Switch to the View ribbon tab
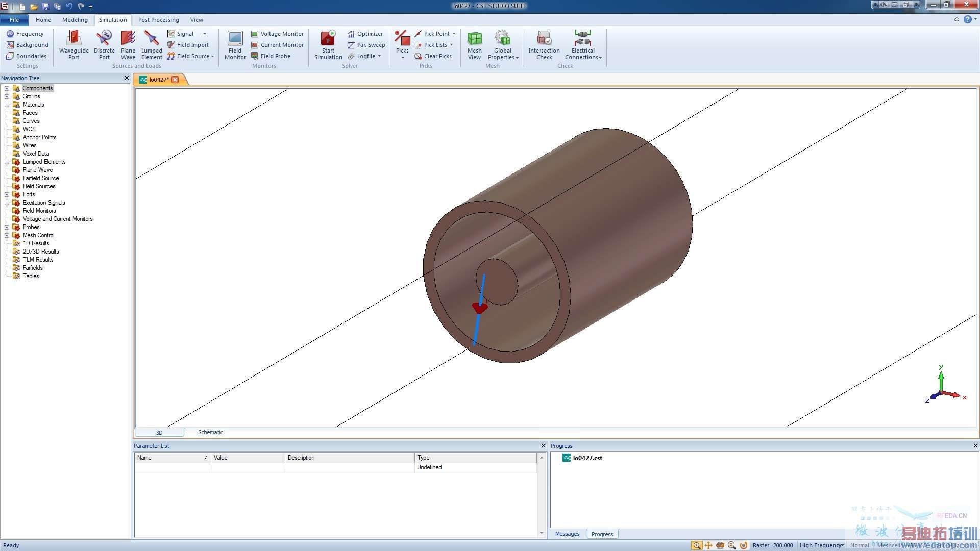The width and height of the screenshot is (980, 551). [197, 20]
